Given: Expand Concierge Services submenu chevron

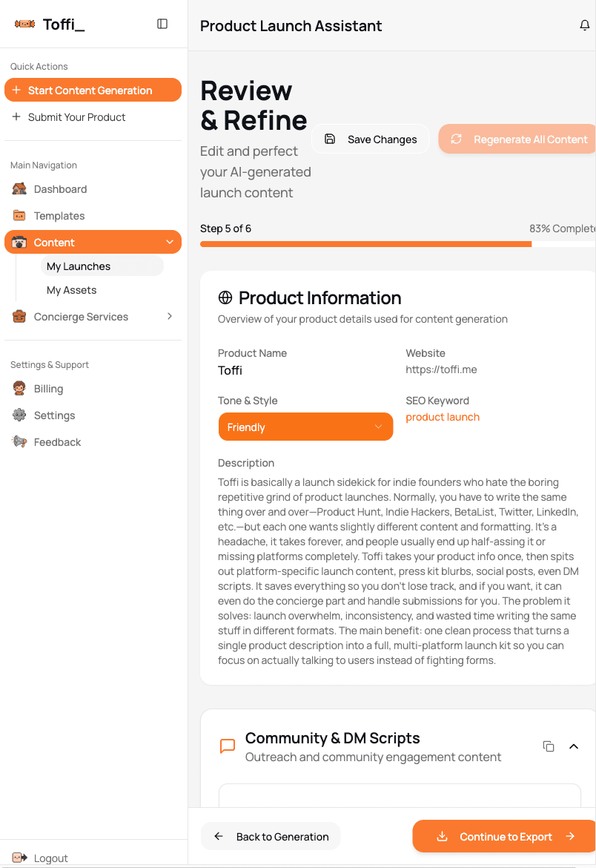Looking at the screenshot, I should coord(169,316).
